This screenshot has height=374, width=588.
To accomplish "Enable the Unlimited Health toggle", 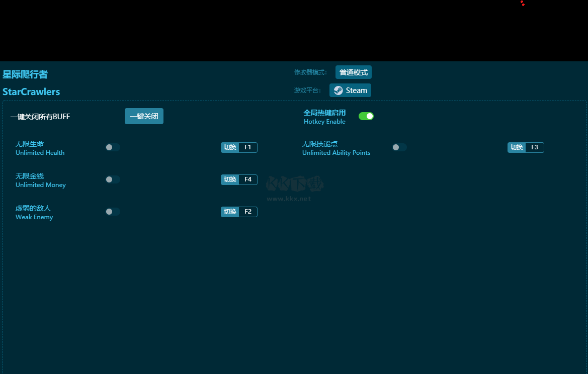I will pos(113,147).
